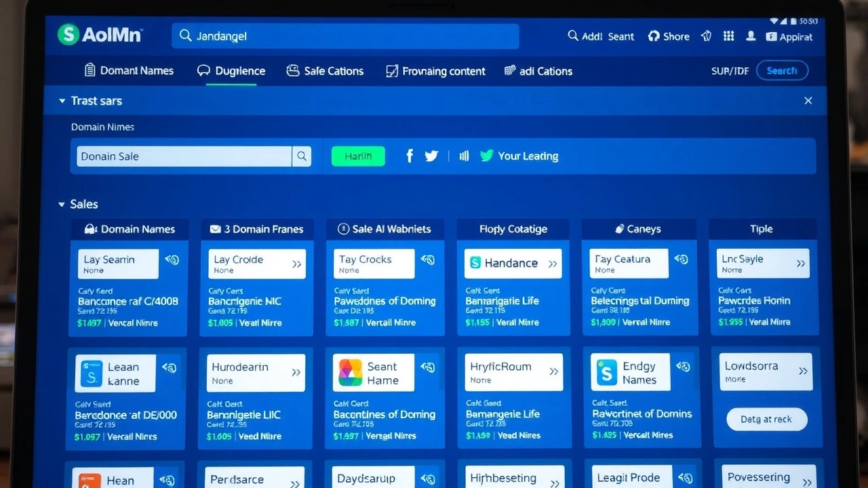This screenshot has width=868, height=488.
Task: Open the Your Leating link
Action: click(528, 156)
